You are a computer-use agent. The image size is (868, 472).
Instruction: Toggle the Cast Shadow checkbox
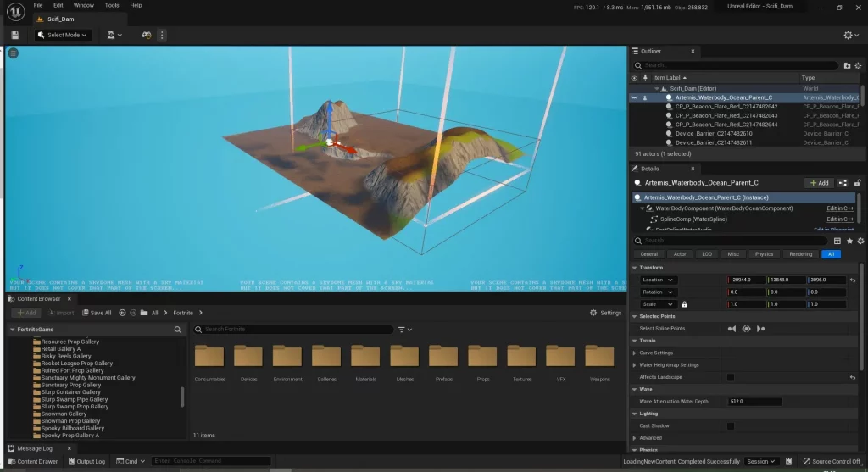731,425
